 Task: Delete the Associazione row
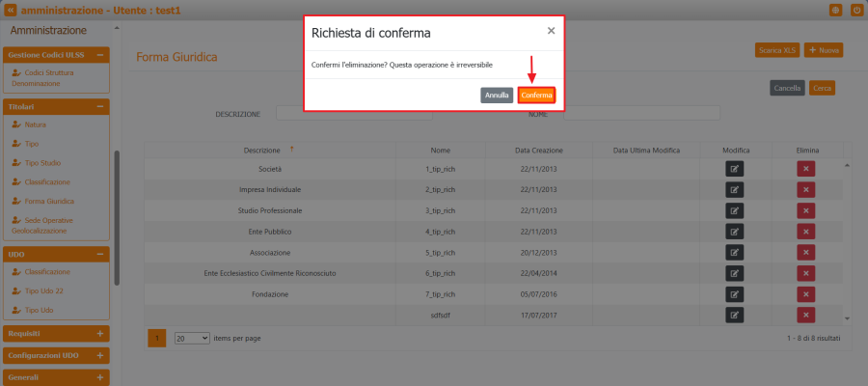click(806, 253)
